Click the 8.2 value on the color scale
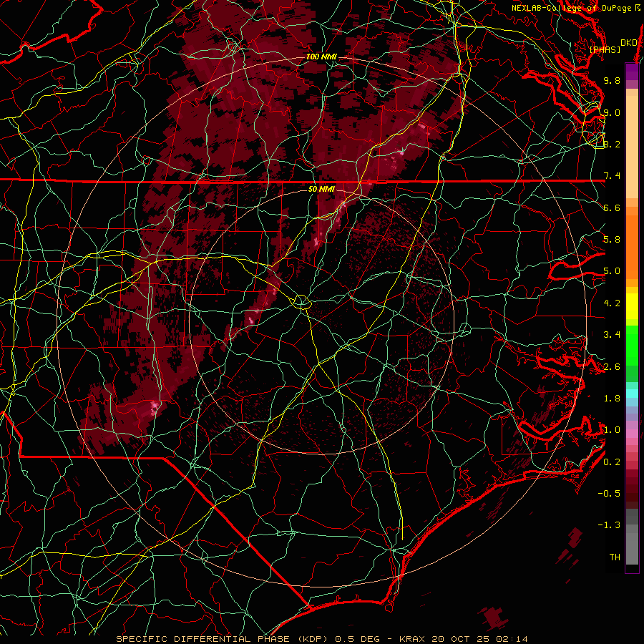 612,144
